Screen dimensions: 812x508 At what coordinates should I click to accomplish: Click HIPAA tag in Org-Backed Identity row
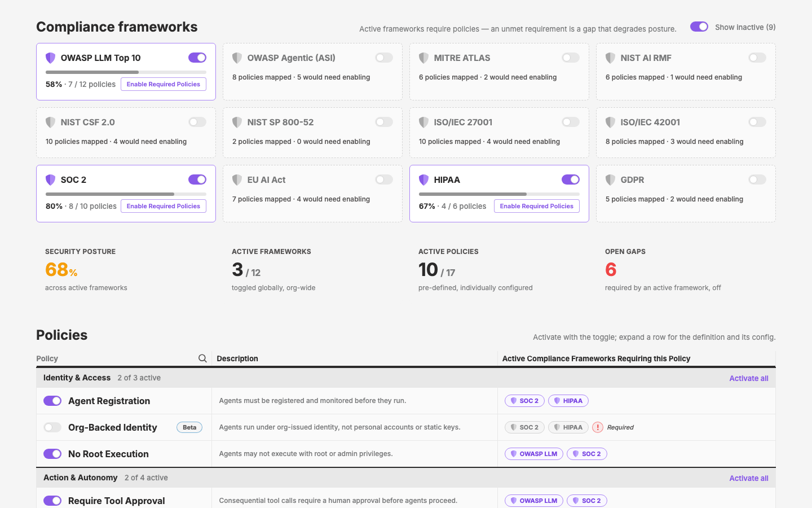tap(568, 427)
